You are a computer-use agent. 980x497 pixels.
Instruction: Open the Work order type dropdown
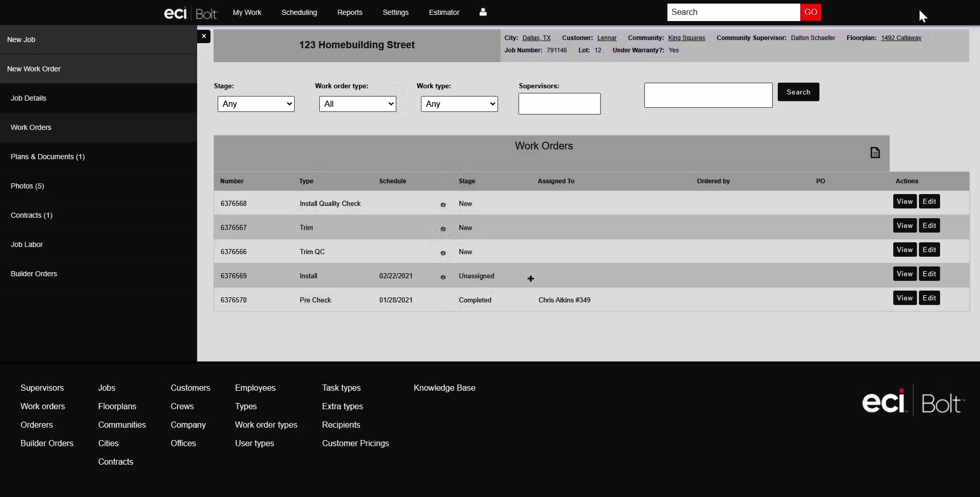[357, 103]
